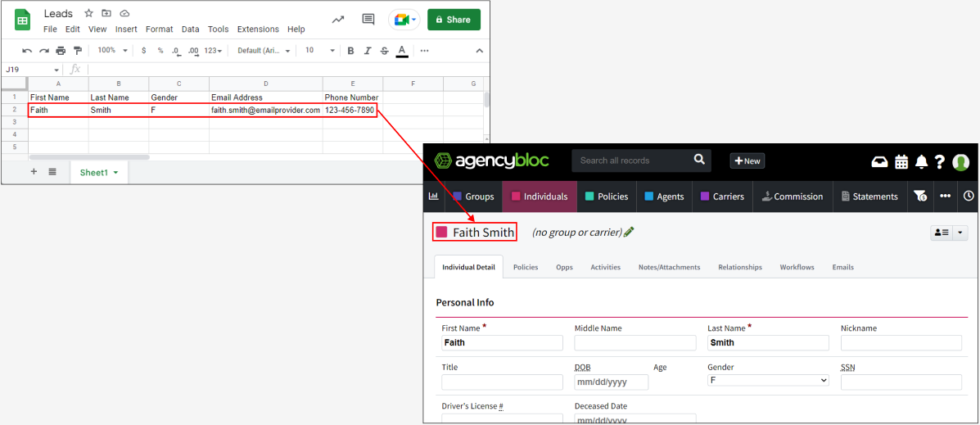Screen dimensions: 980x425
Task: Open the comment history icon
Action: (x=368, y=20)
